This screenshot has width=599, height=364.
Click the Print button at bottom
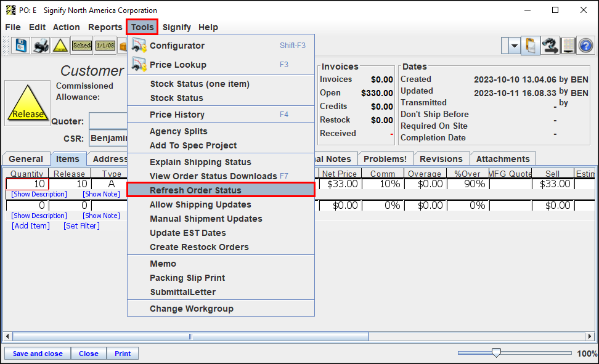(123, 354)
